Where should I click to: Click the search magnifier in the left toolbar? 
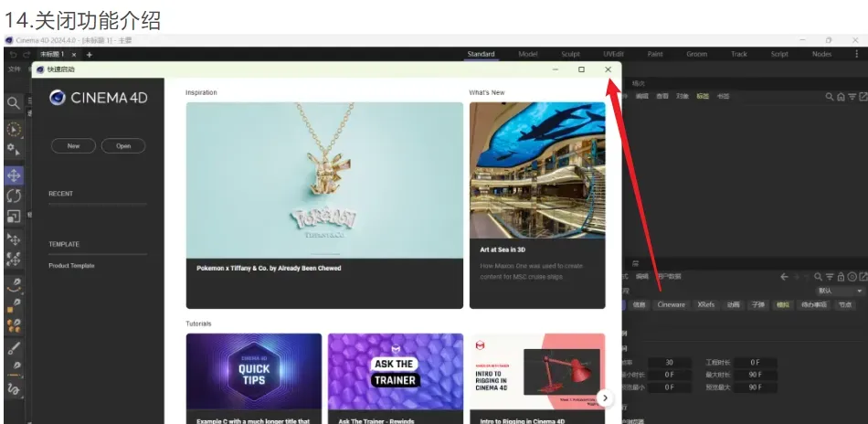[x=14, y=103]
